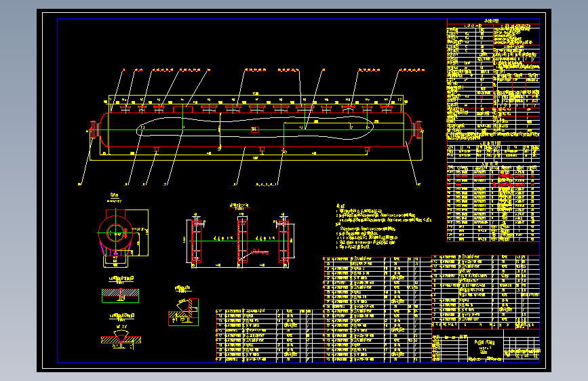Select the small red nameplate at vessel center
Screen dimensions: 588x381
point(255,129)
